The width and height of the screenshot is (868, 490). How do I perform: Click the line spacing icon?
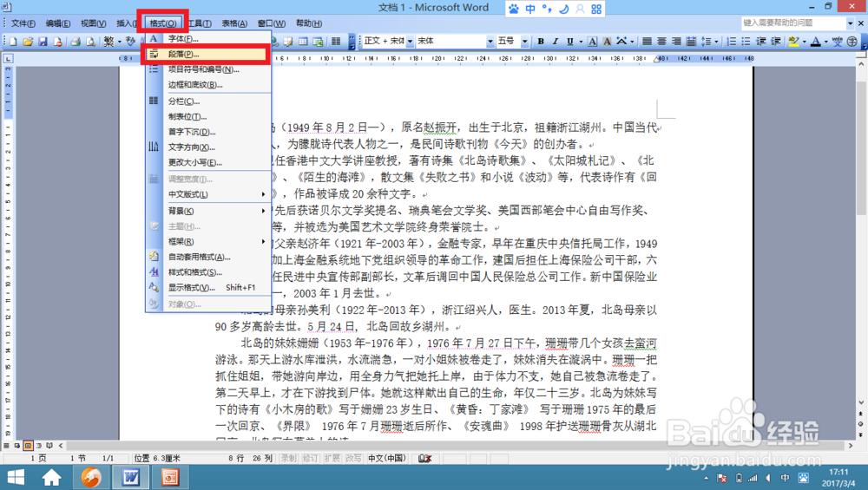pos(706,42)
